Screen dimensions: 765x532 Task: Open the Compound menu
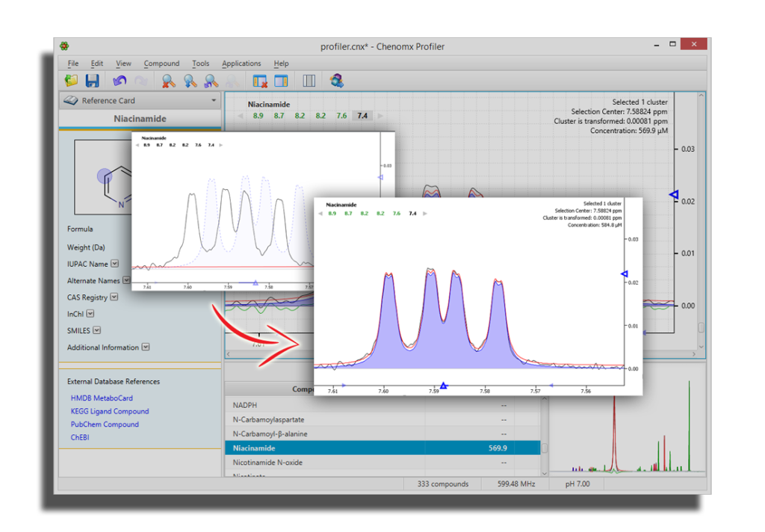(161, 64)
